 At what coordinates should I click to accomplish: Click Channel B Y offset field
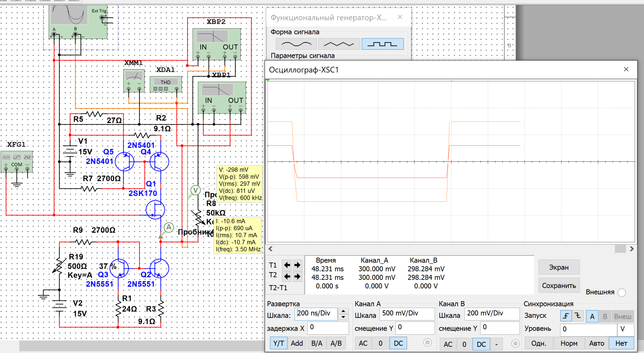click(x=500, y=328)
